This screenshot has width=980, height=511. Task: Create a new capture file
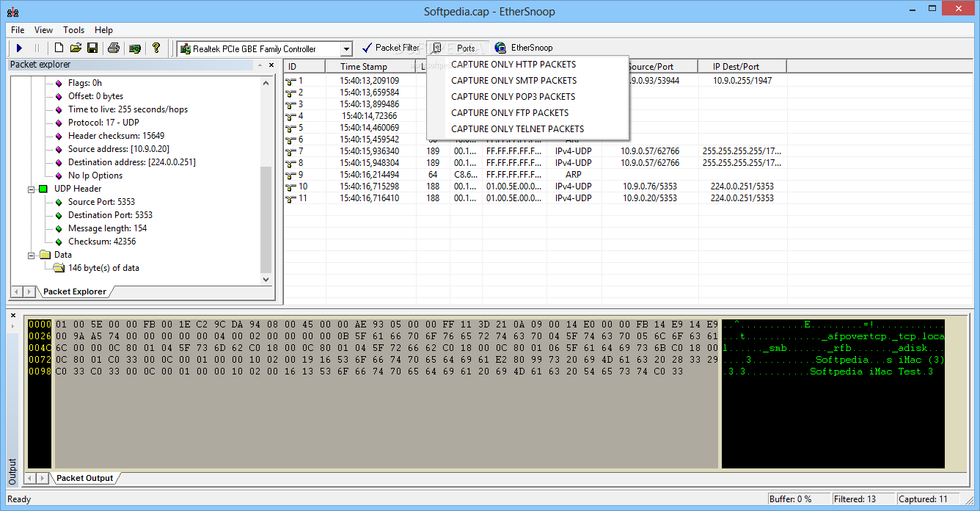coord(59,48)
